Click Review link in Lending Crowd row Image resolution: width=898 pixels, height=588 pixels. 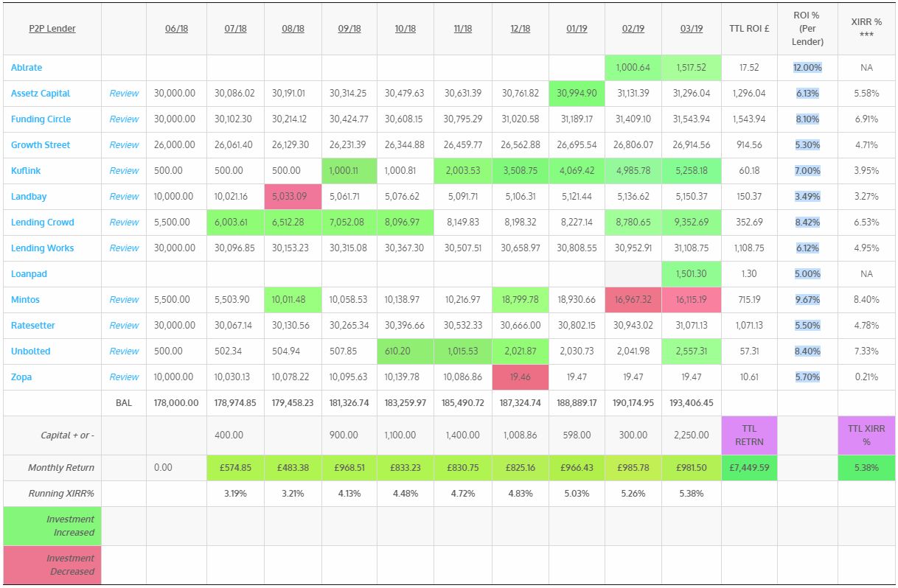point(124,223)
